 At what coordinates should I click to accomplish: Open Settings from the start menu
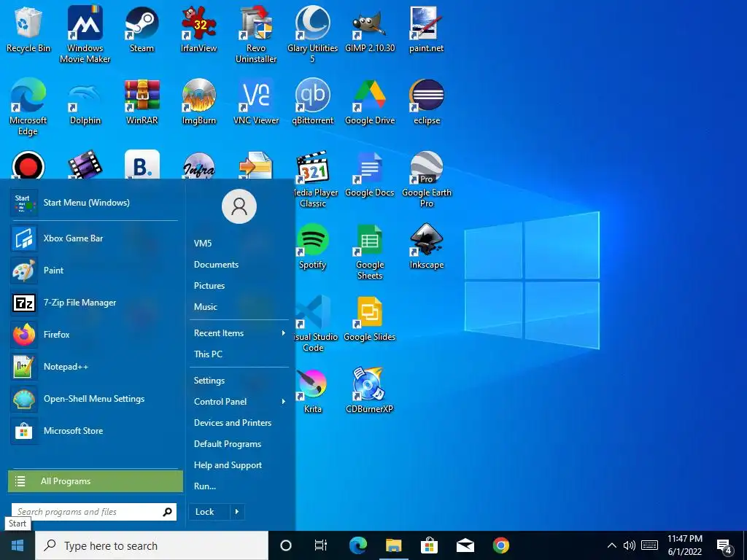(239, 381)
